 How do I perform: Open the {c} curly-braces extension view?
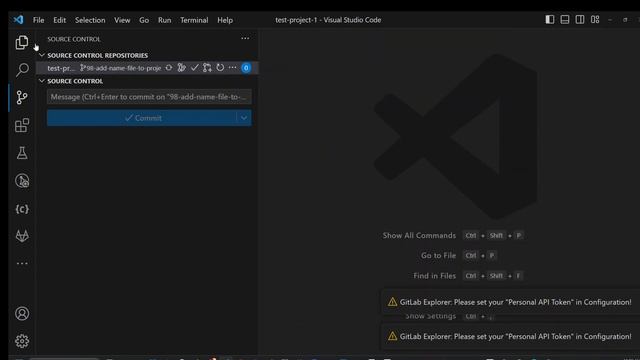point(22,209)
